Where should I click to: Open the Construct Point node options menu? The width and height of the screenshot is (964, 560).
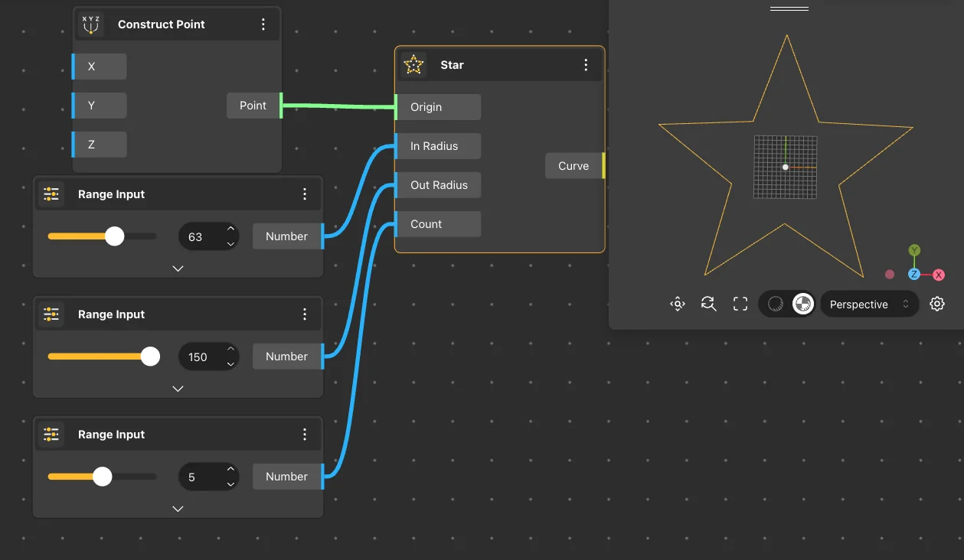pyautogui.click(x=263, y=24)
